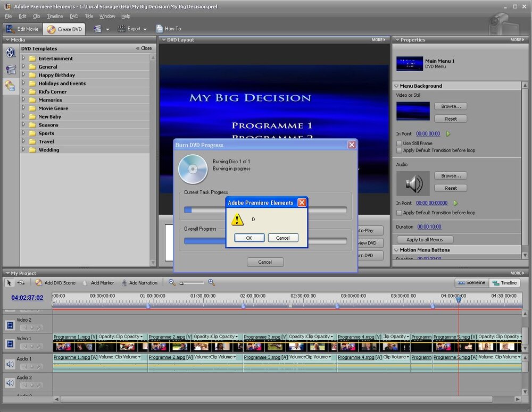Select the DVD templates sidebar icon

10,86
